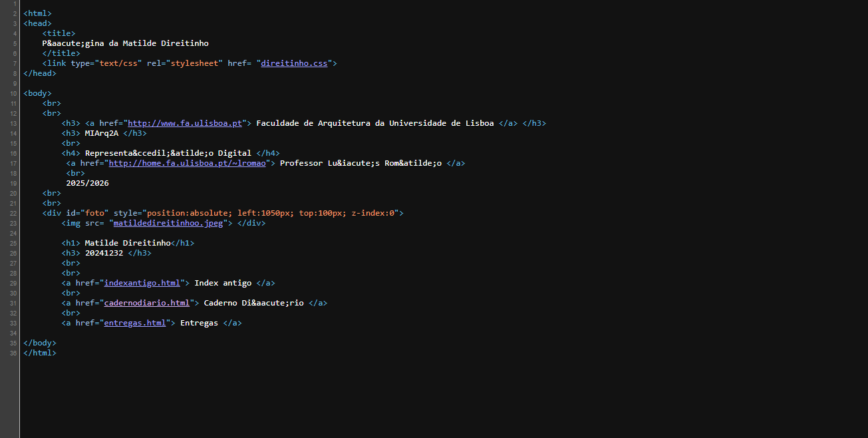Click the cadernodiario.html link
The height and width of the screenshot is (438, 868).
point(146,303)
